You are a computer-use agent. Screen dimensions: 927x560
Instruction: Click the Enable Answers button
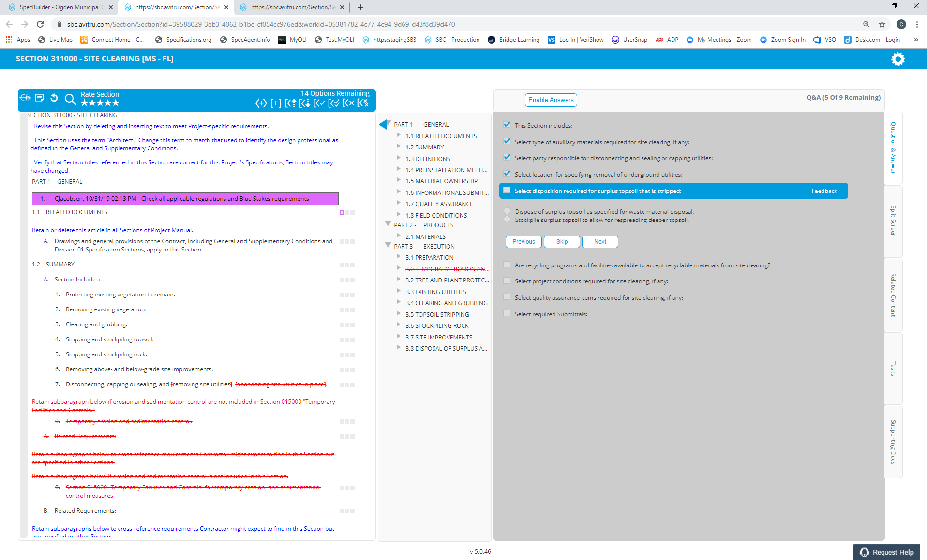[551, 100]
